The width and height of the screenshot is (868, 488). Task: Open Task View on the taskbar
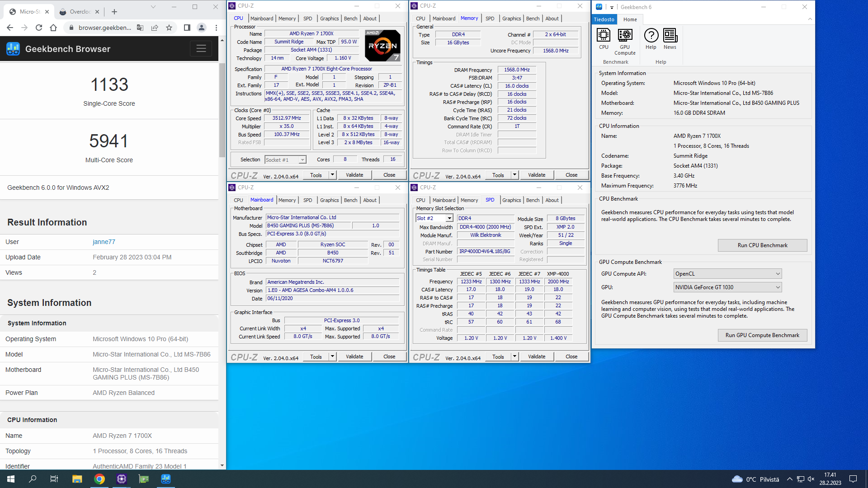pos(54,479)
